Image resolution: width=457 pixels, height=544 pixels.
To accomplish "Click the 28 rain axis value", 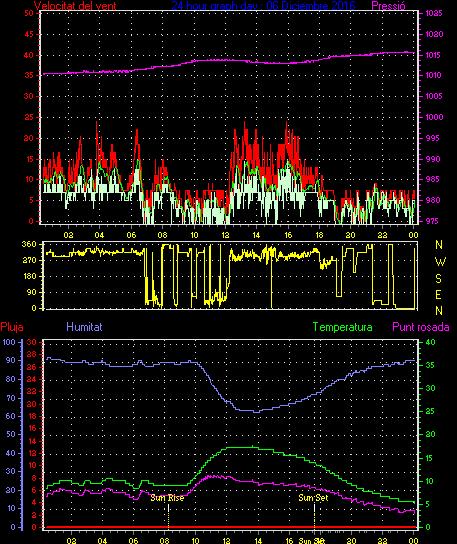I will [x=32, y=354].
